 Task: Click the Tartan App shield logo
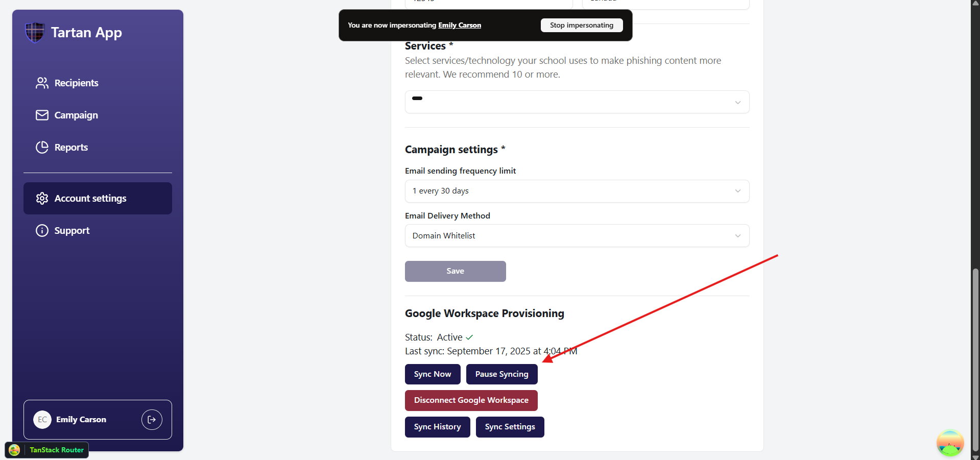tap(35, 33)
